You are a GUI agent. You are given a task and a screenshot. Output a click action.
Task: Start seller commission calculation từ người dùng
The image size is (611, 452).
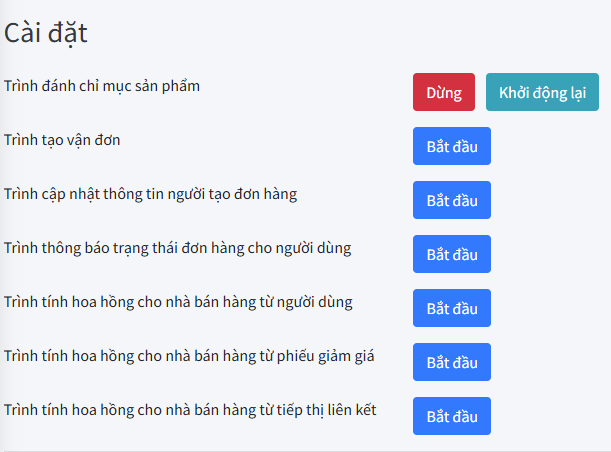click(452, 308)
